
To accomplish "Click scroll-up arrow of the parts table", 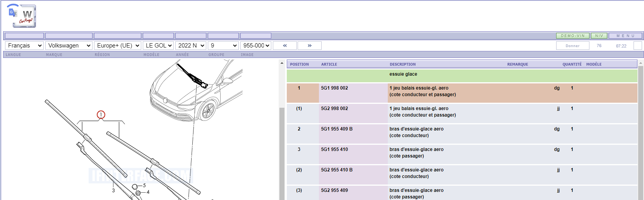I will click(x=641, y=63).
